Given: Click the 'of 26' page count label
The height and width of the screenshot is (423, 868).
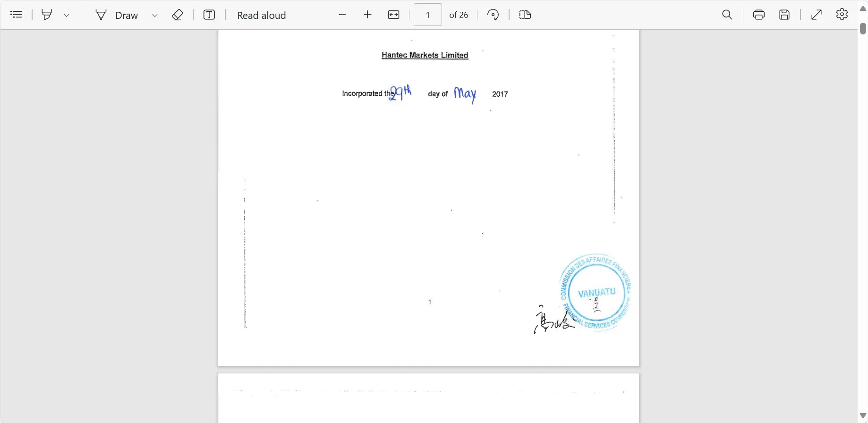Looking at the screenshot, I should [459, 15].
